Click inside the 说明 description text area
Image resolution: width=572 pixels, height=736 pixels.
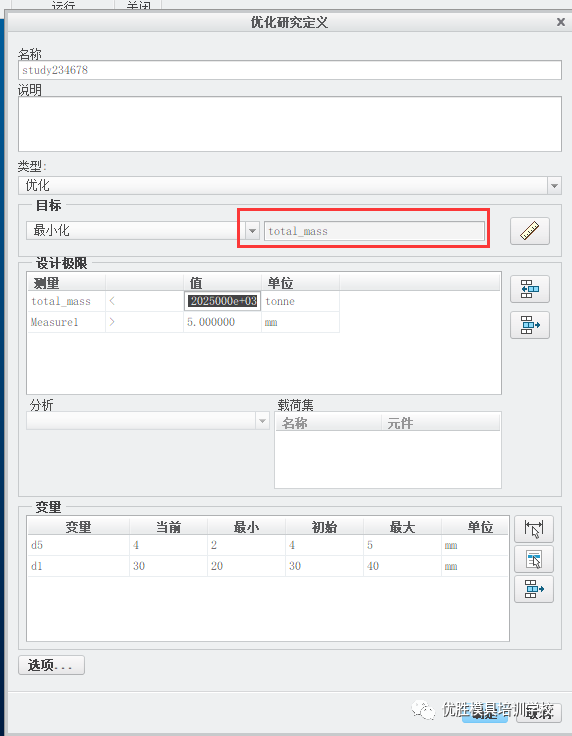pyautogui.click(x=290, y=124)
